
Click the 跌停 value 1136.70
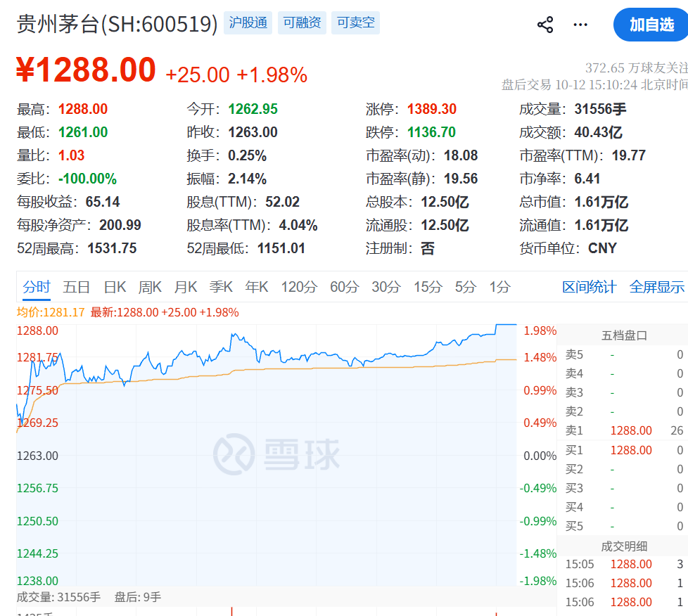pyautogui.click(x=432, y=132)
